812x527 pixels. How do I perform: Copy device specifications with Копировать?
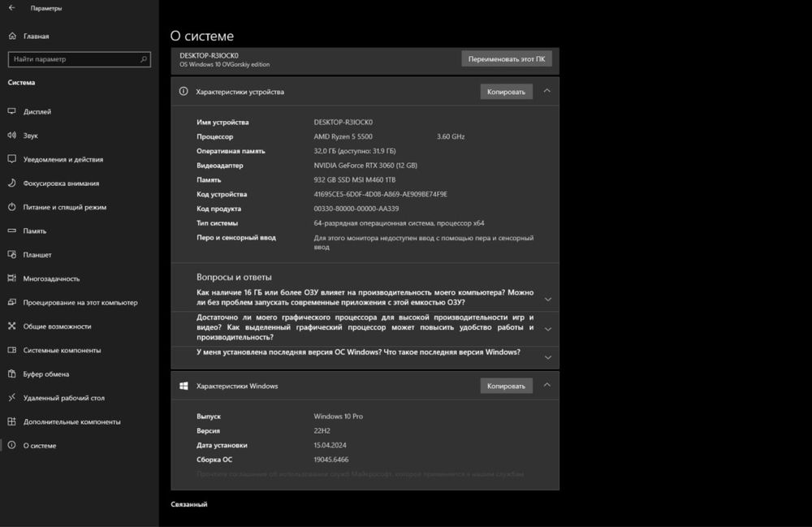[x=506, y=92]
